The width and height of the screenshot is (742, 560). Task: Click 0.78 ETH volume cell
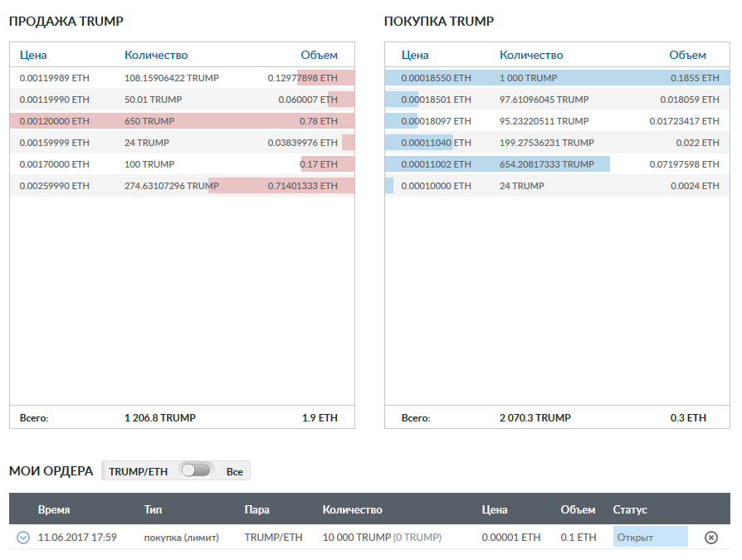pos(319,121)
